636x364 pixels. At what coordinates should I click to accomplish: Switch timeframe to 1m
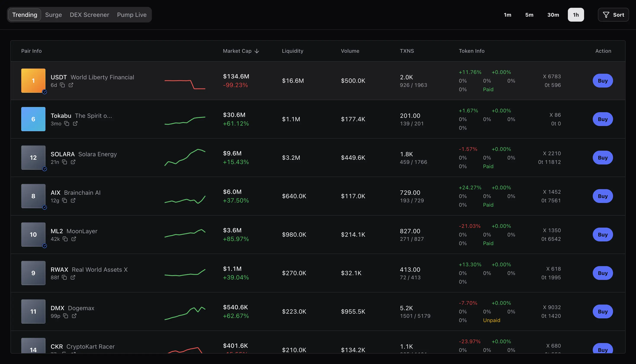pos(508,15)
